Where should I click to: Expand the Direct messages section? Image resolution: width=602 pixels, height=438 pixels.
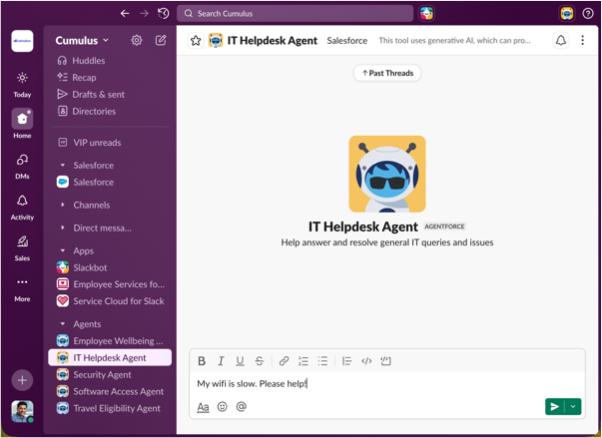[x=63, y=228]
